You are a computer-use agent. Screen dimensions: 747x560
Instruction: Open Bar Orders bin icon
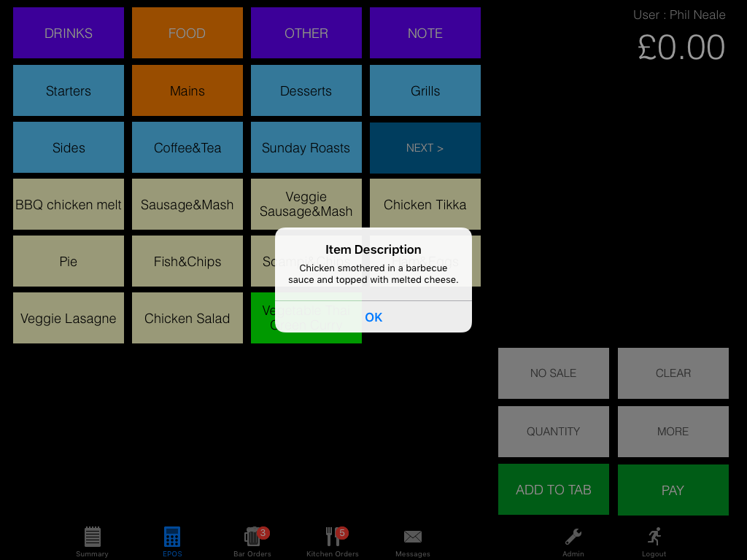point(252,537)
